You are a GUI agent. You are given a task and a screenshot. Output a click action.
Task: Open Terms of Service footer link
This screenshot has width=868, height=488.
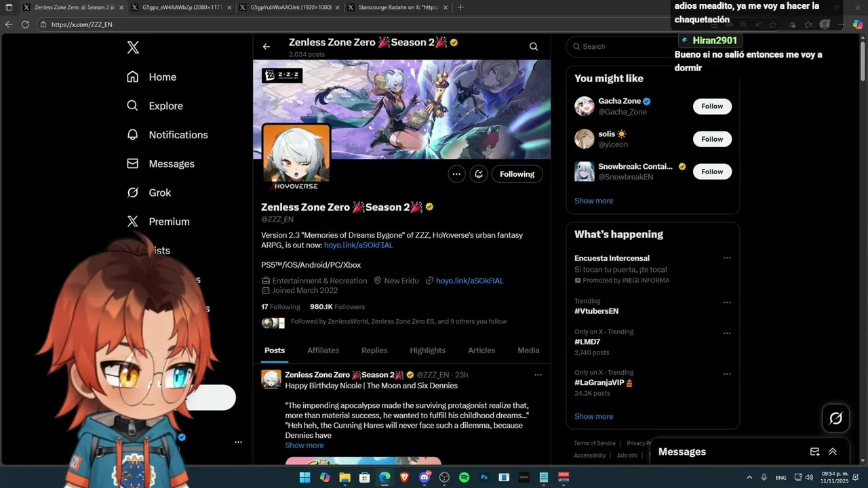tap(595, 443)
